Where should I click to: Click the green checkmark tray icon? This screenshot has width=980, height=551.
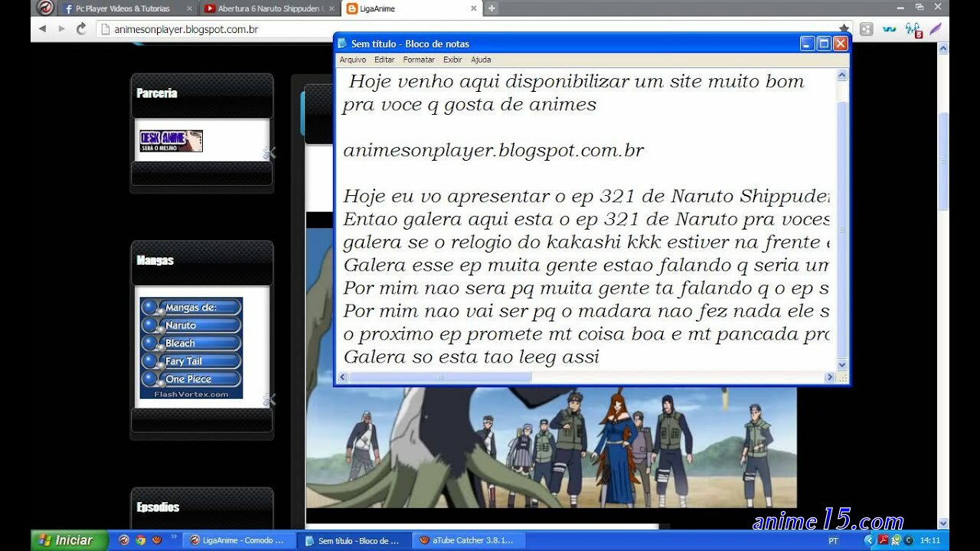[896, 540]
